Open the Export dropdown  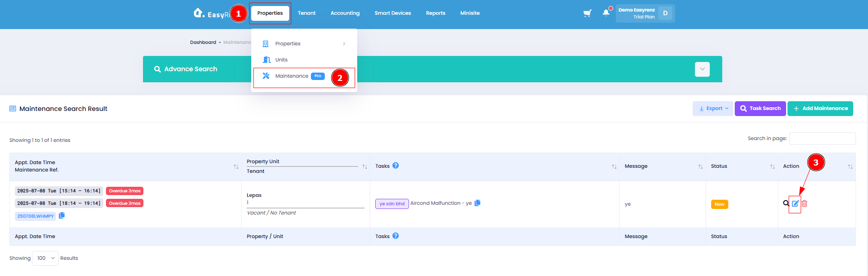[713, 109]
